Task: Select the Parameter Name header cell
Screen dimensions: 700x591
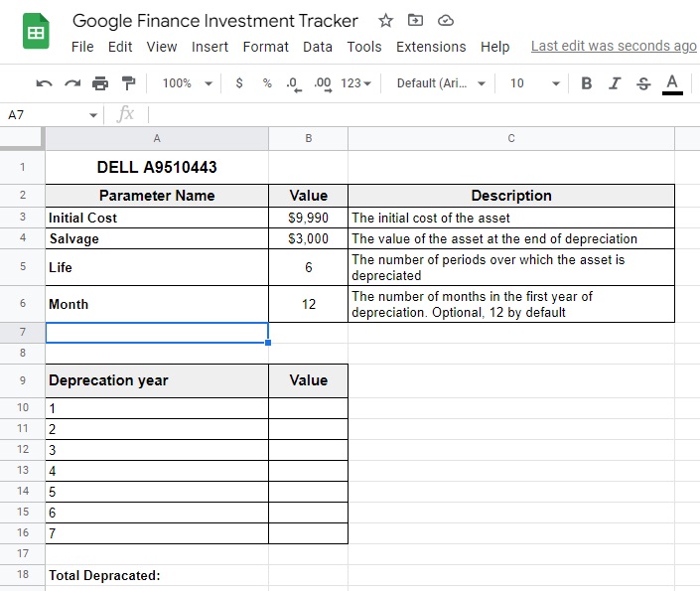Action: (x=157, y=196)
